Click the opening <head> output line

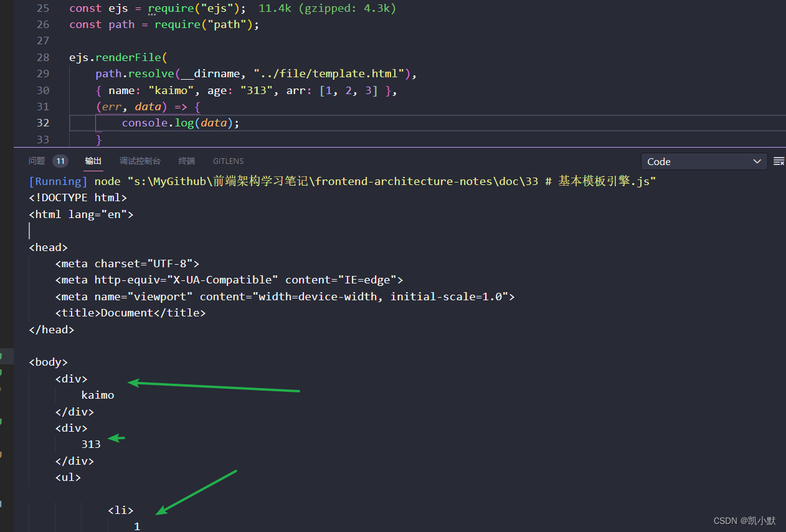click(x=48, y=247)
